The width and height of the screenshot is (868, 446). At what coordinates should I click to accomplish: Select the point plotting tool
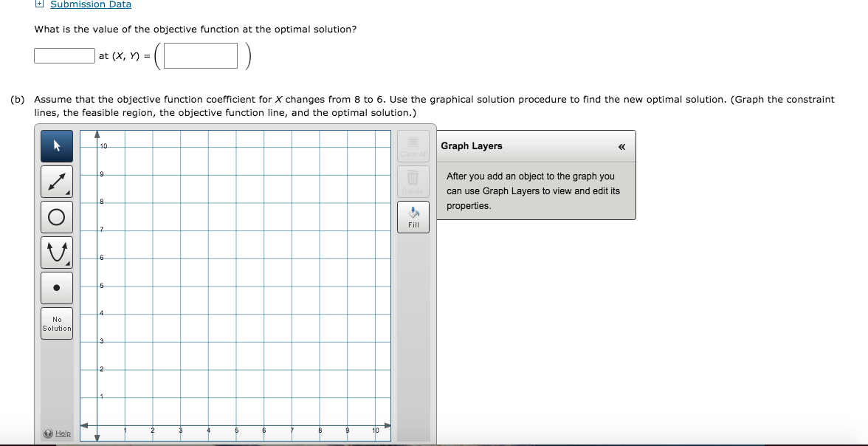coord(56,287)
